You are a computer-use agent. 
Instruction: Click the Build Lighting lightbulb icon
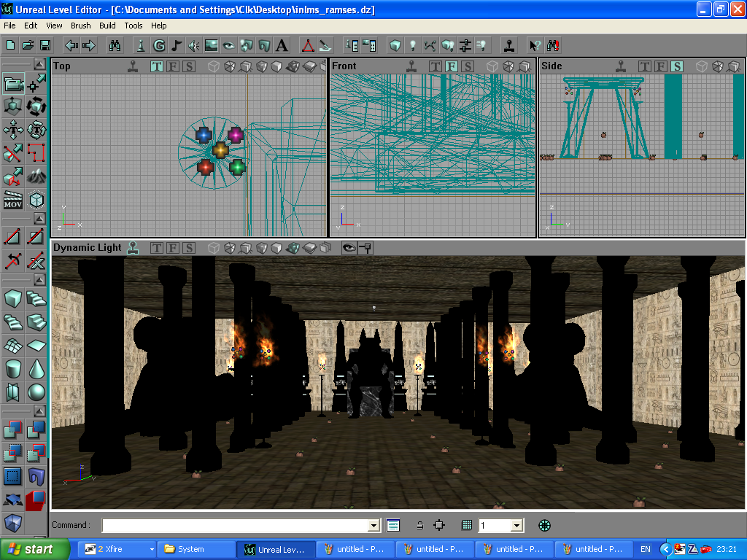413,45
